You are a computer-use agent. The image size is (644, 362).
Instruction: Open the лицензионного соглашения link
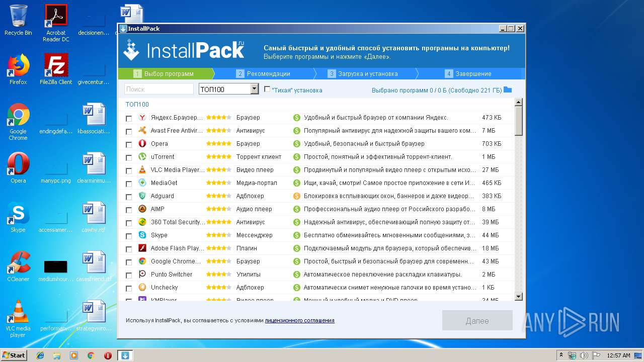point(299,320)
